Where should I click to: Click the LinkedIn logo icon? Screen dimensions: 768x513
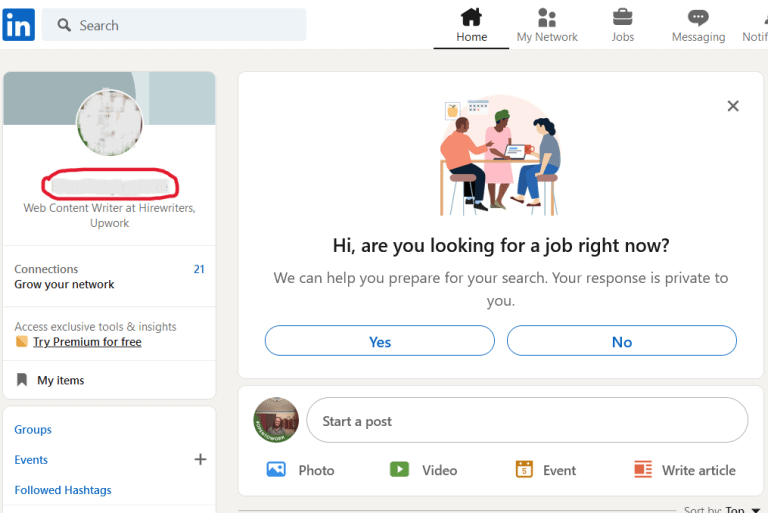point(18,25)
